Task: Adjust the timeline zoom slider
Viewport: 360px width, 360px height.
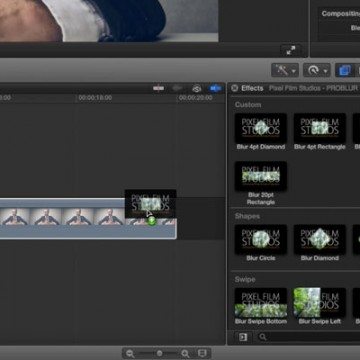Action: point(159,353)
